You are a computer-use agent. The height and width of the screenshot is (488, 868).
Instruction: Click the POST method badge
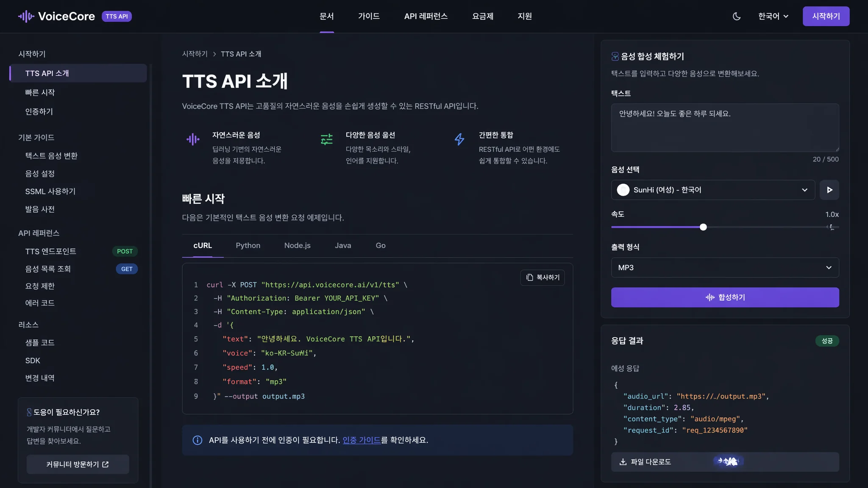click(x=125, y=251)
